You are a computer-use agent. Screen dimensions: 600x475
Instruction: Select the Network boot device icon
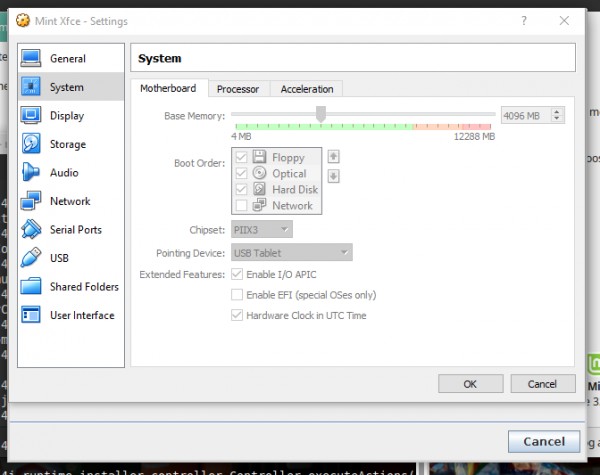pos(259,205)
